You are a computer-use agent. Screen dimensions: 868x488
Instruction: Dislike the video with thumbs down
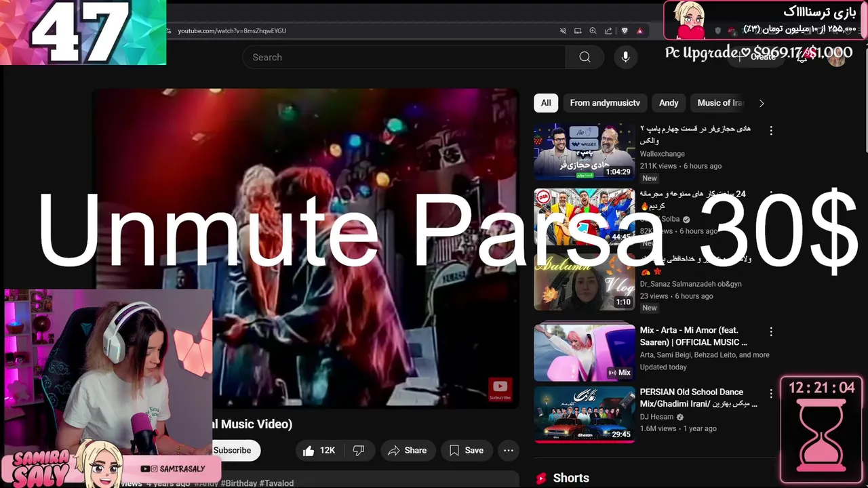tap(359, 450)
